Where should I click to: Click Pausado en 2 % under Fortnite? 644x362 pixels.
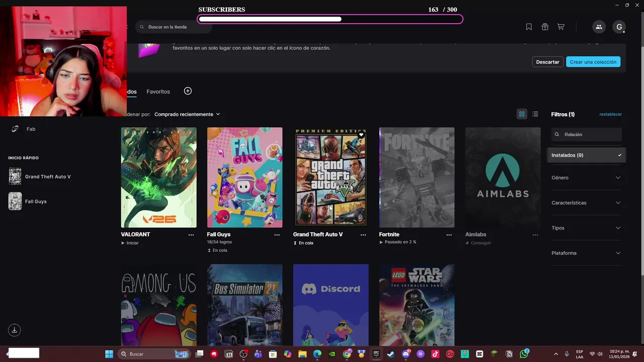[x=397, y=242]
